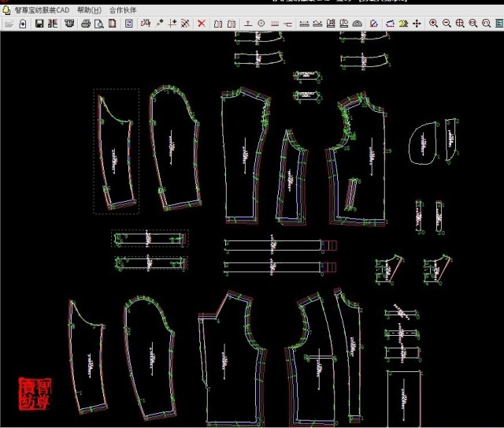Open the 合作伙伴 menu
Screen dimensions: 504x428
point(122,10)
